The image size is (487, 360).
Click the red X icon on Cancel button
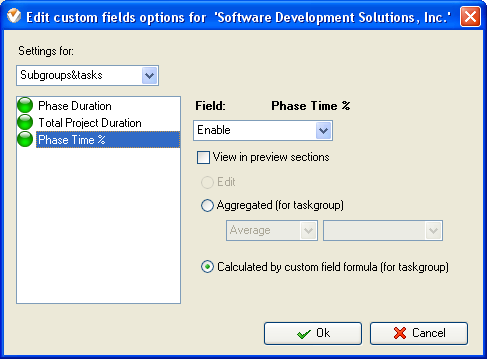coord(400,333)
